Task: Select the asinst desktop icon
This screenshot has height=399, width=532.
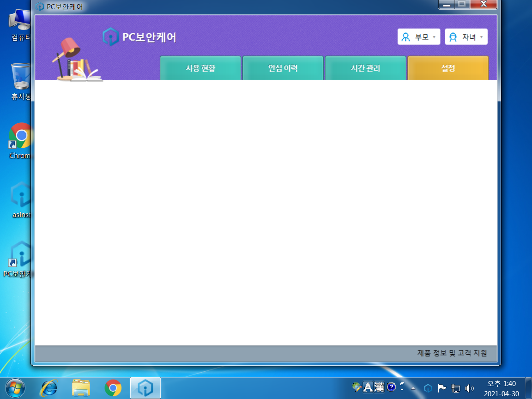Action: pyautogui.click(x=20, y=200)
